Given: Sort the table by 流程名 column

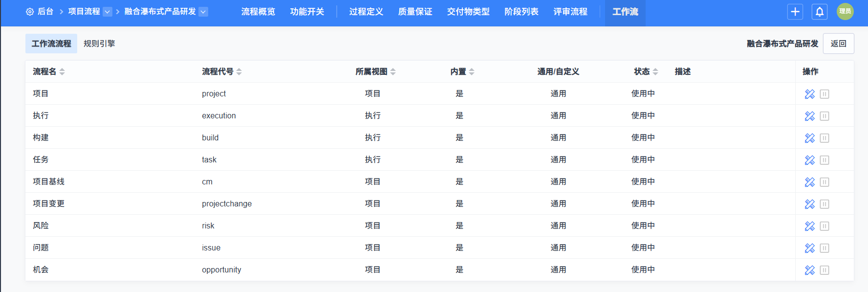Looking at the screenshot, I should pos(62,72).
